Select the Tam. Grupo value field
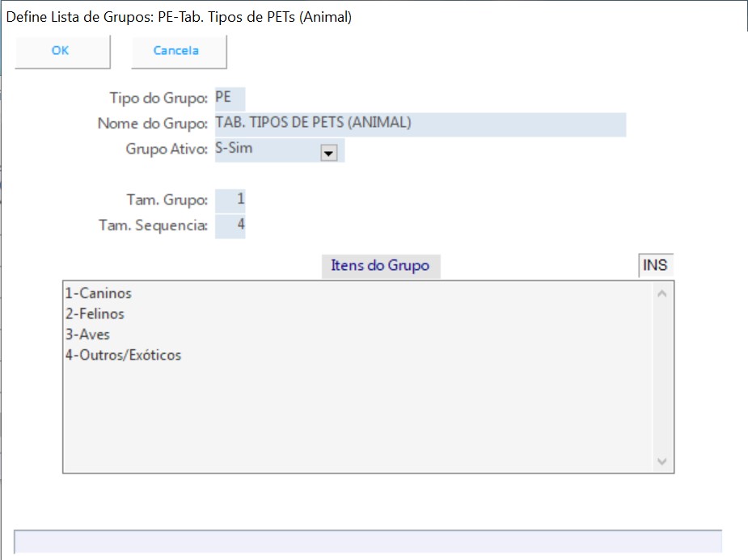The height and width of the screenshot is (560, 748). tap(230, 200)
